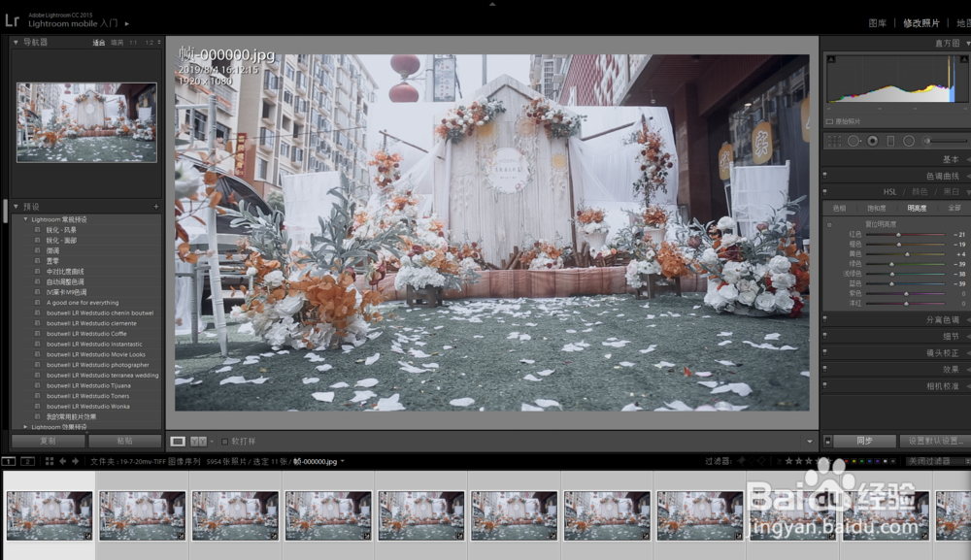Select the graduated filter tool
The height and width of the screenshot is (560, 971).
pyautogui.click(x=890, y=141)
